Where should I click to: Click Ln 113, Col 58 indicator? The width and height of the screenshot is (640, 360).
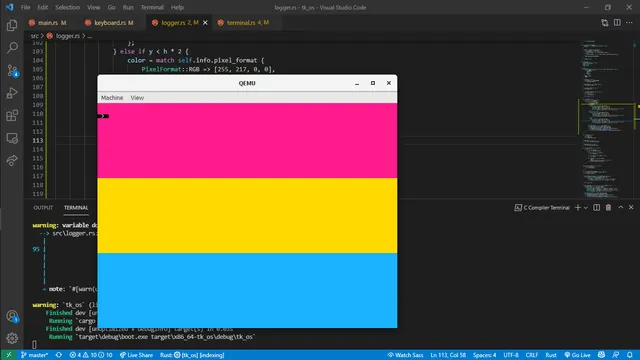pyautogui.click(x=448, y=355)
